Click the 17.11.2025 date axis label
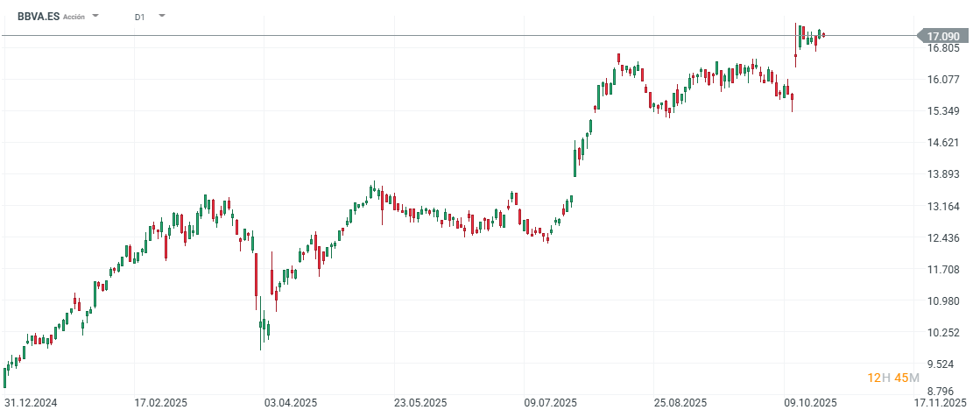 pos(940,403)
